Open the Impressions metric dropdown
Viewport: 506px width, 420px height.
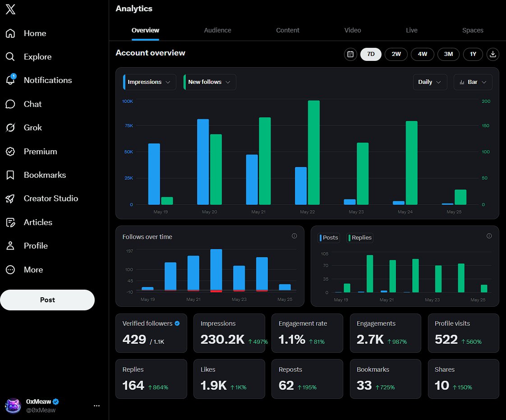point(149,82)
